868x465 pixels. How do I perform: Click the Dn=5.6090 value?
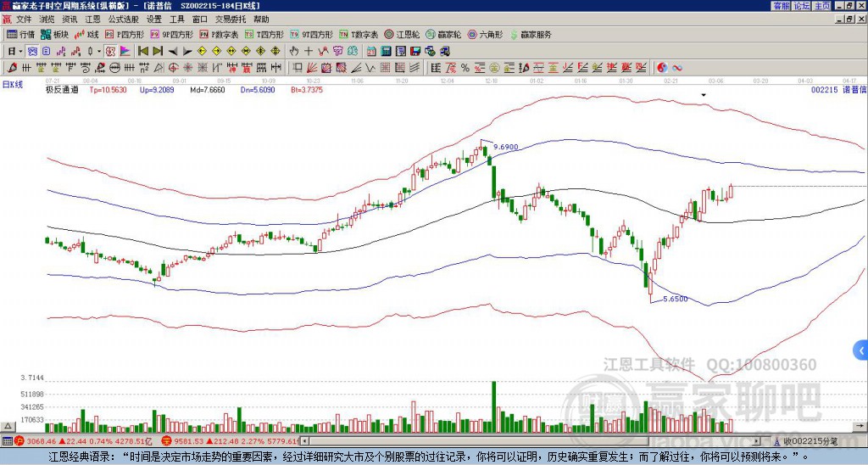coord(258,90)
